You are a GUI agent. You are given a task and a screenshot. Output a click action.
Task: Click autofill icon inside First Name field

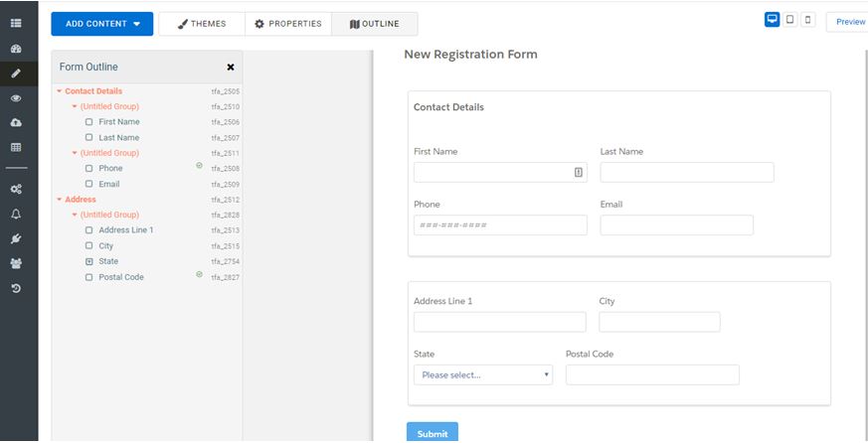[x=579, y=173]
